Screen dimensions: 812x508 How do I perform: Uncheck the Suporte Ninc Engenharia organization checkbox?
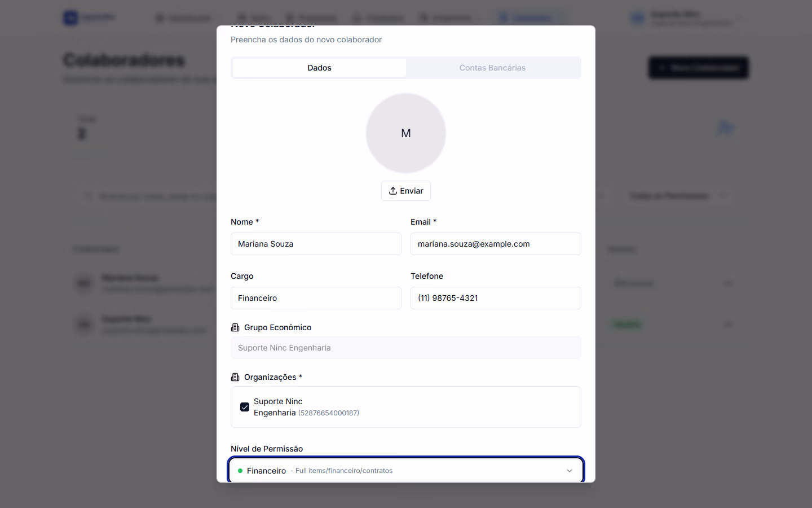(x=245, y=407)
